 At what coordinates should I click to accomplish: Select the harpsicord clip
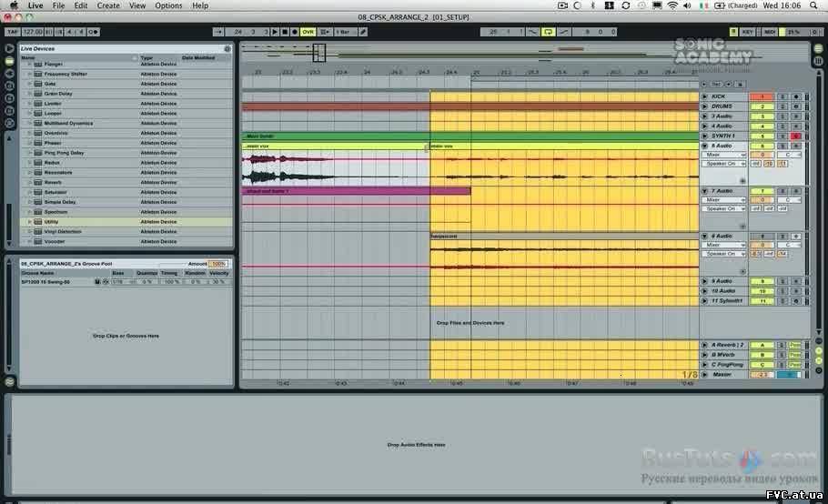point(564,237)
